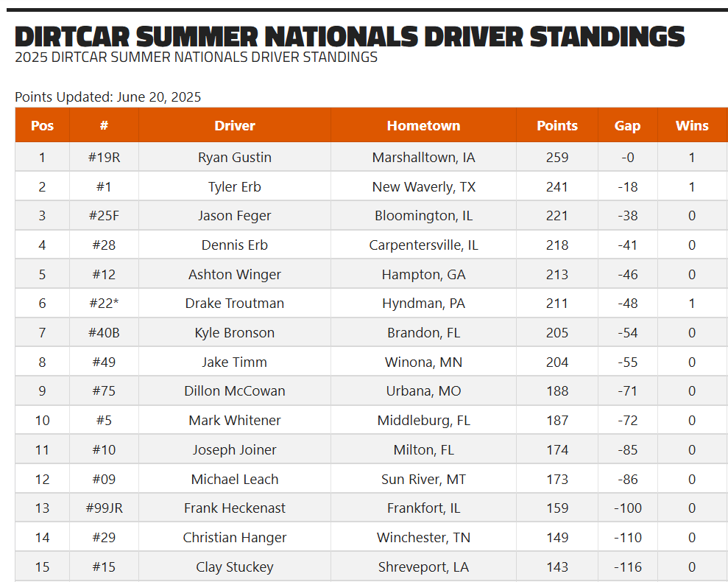Viewport: 728px width, 582px height.
Task: Click the car number column header
Action: (x=104, y=125)
